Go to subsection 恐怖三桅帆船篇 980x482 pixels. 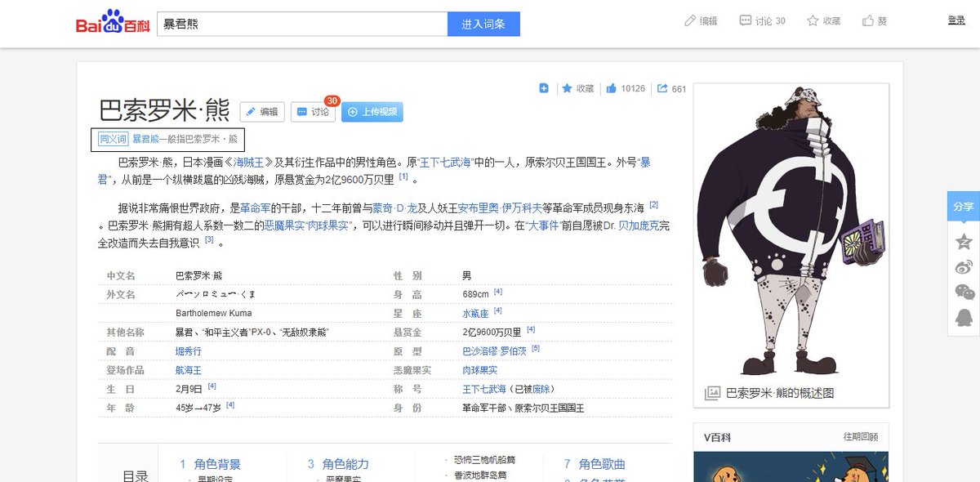486,460
